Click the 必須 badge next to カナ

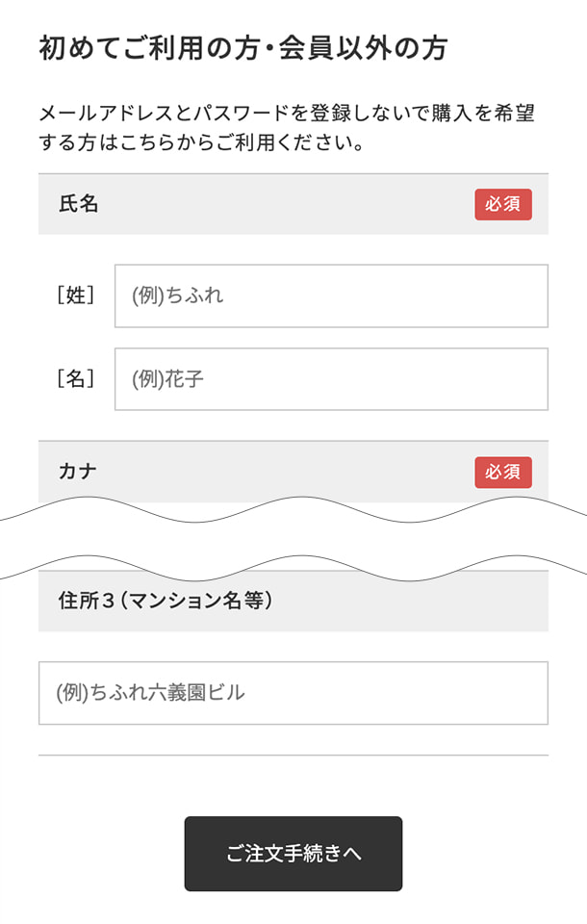coord(504,473)
